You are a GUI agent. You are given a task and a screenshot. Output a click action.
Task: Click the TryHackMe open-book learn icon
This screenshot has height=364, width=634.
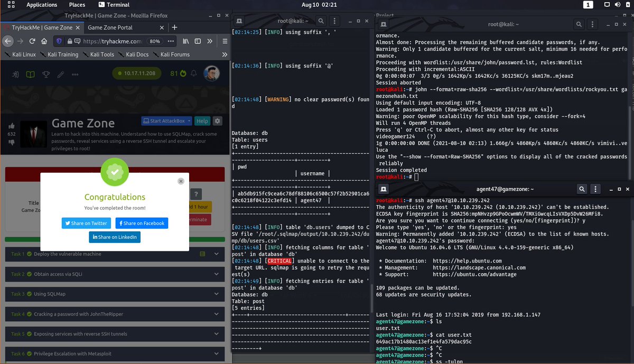tap(31, 73)
